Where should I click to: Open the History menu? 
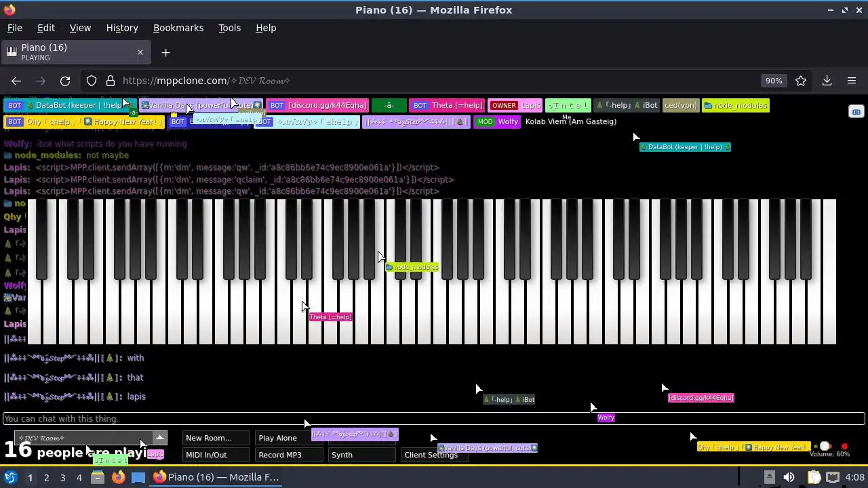(122, 28)
